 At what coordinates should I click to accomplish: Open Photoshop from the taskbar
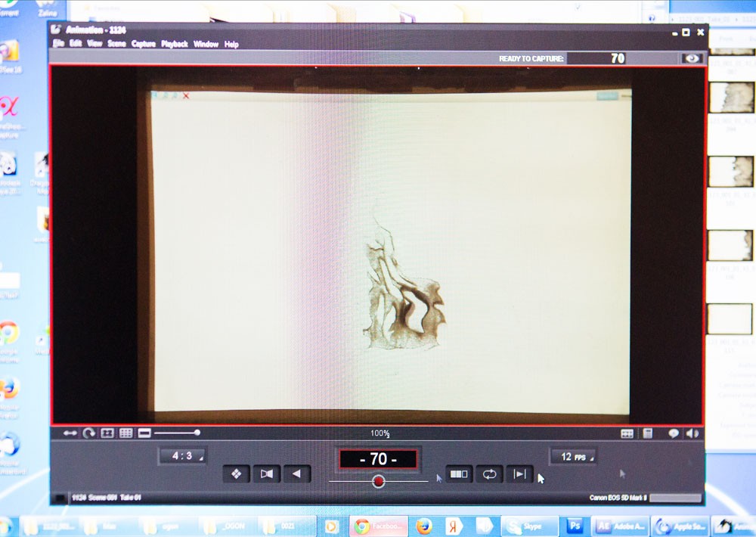575,526
